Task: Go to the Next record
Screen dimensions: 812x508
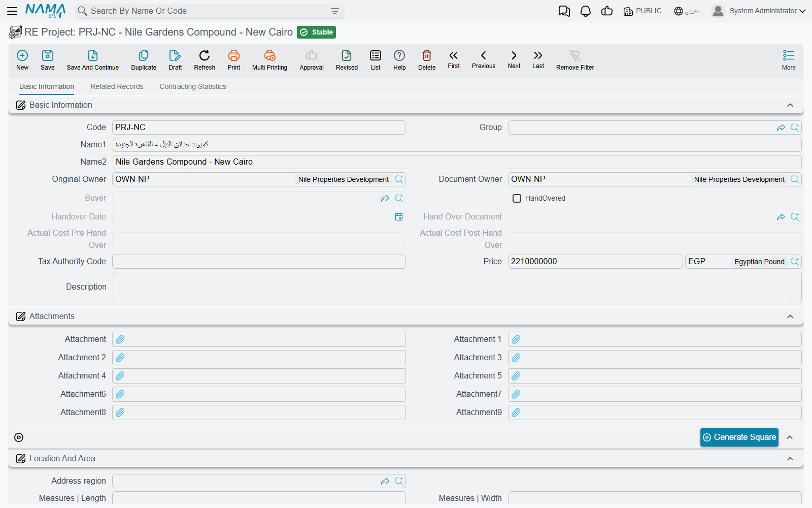Action: 514,59
